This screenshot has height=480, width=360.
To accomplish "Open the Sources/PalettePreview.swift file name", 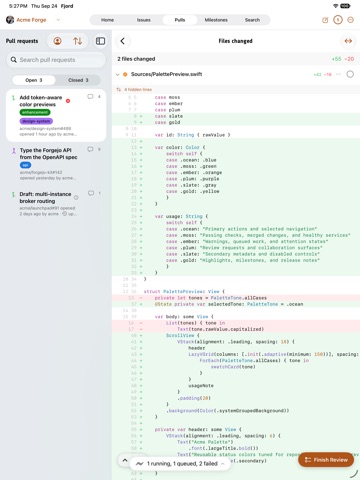I will pyautogui.click(x=166, y=74).
